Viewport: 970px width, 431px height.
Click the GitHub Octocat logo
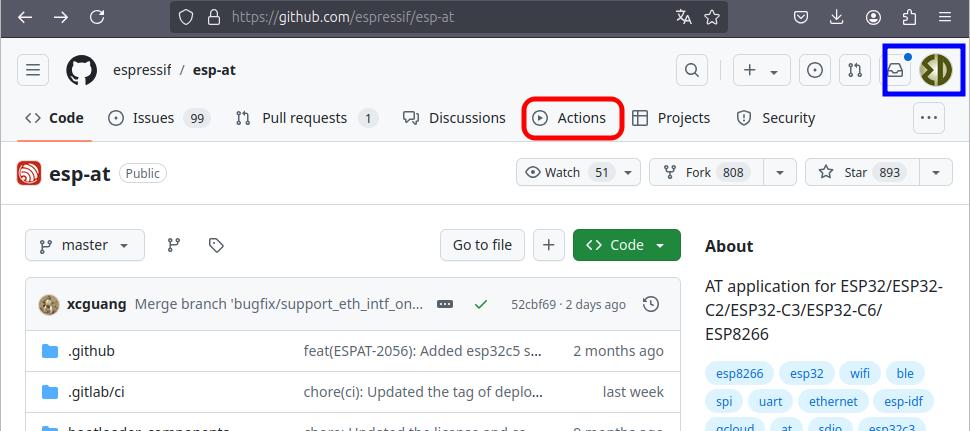coord(82,70)
